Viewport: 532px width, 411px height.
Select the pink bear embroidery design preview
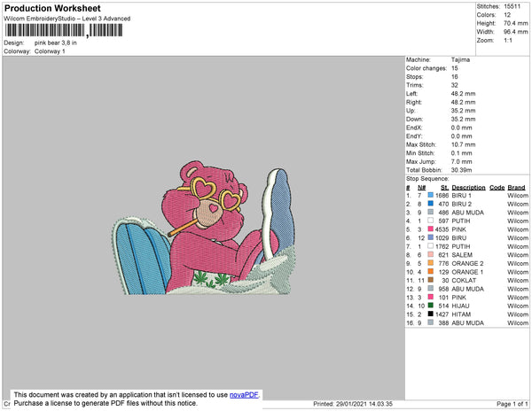(x=204, y=228)
